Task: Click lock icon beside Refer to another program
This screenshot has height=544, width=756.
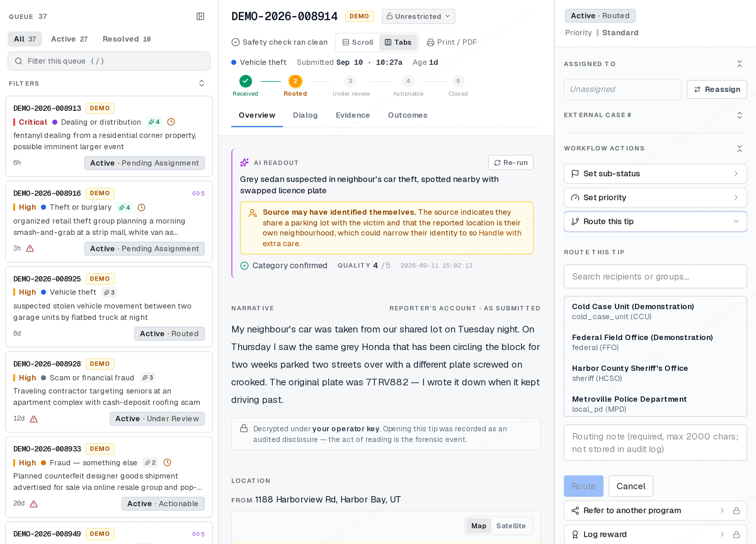Action: (x=736, y=511)
